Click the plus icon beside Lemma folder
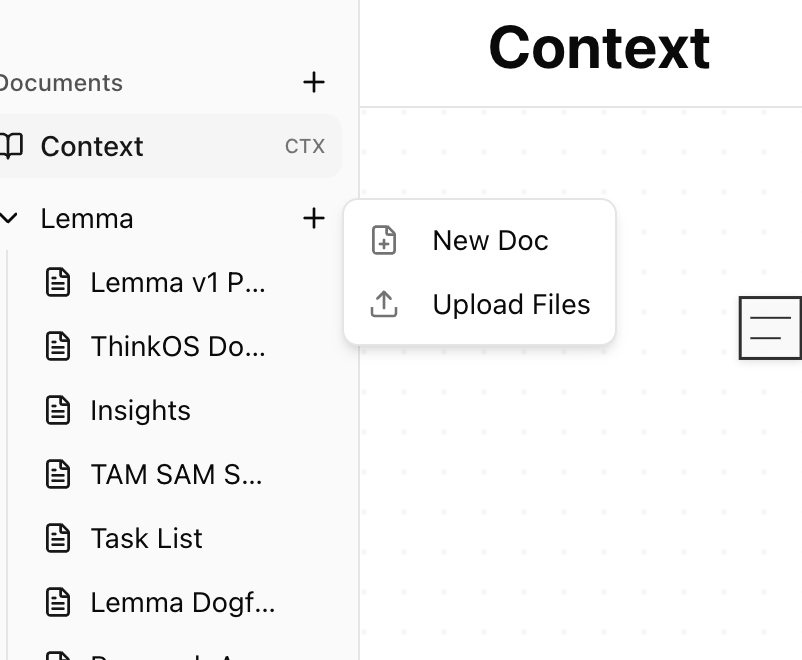The height and width of the screenshot is (660, 802). 314,218
